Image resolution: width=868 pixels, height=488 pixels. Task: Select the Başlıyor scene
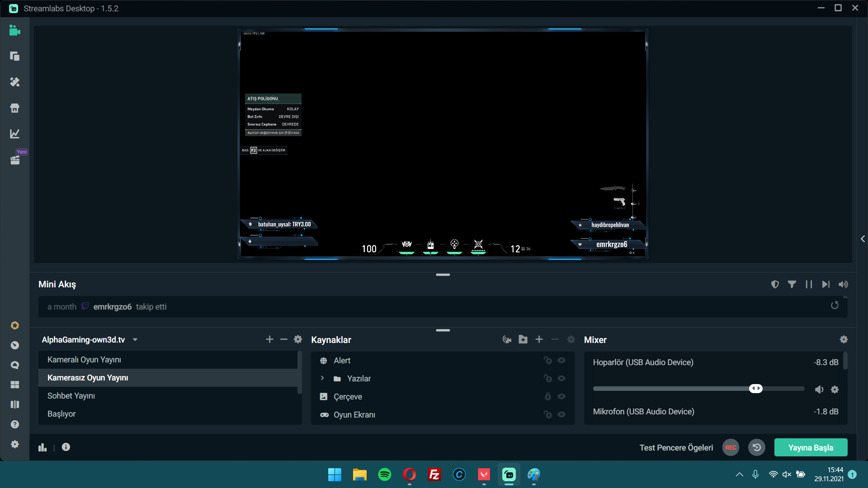(x=168, y=414)
